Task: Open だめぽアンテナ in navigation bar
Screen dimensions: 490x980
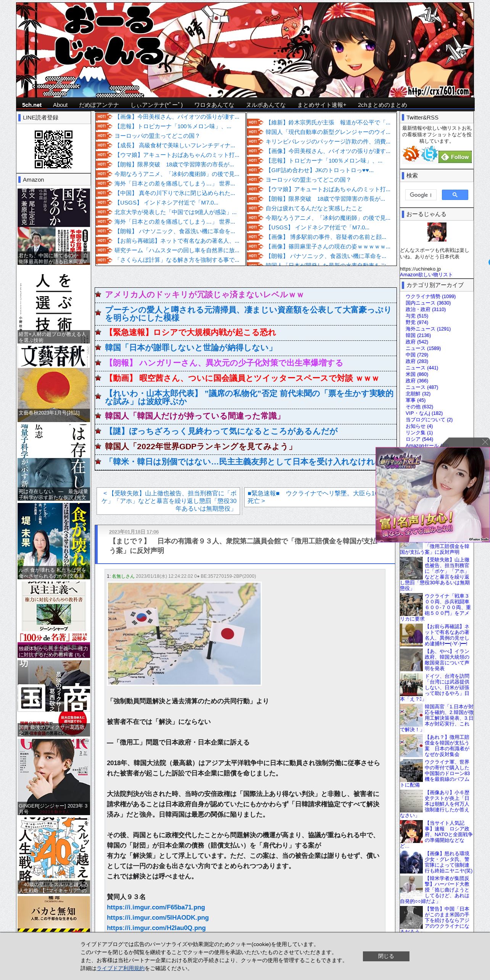Action: (99, 105)
